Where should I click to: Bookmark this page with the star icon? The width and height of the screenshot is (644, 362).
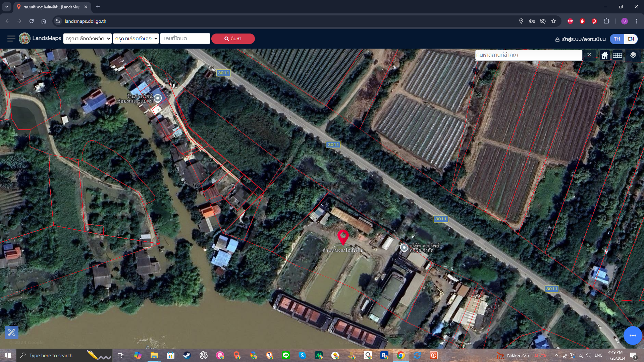pos(553,21)
